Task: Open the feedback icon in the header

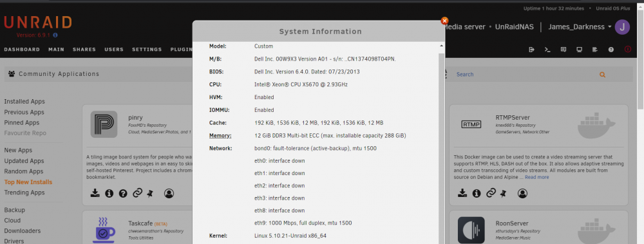Action: tap(563, 50)
